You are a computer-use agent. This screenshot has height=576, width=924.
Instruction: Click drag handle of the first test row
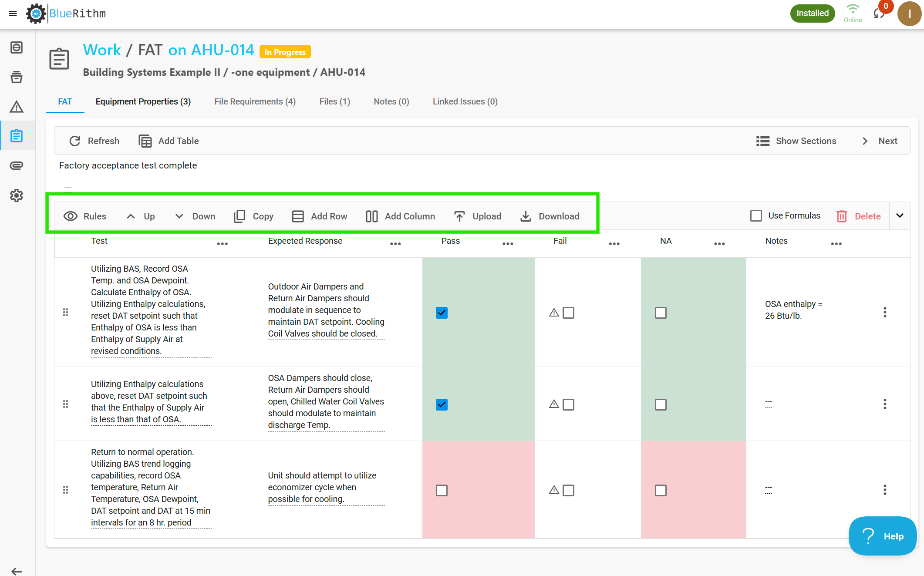(65, 313)
